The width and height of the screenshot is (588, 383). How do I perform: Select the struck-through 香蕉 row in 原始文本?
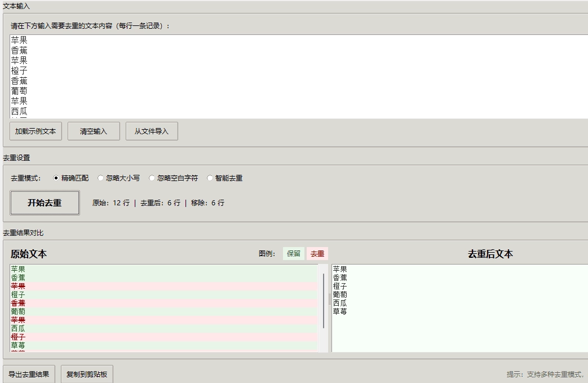18,303
